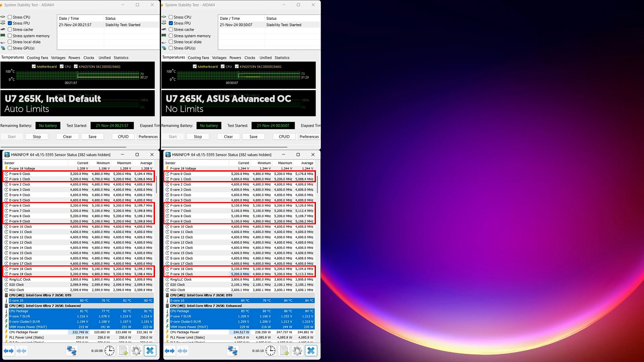Click Stop button in right AIDA64 window

198,136
